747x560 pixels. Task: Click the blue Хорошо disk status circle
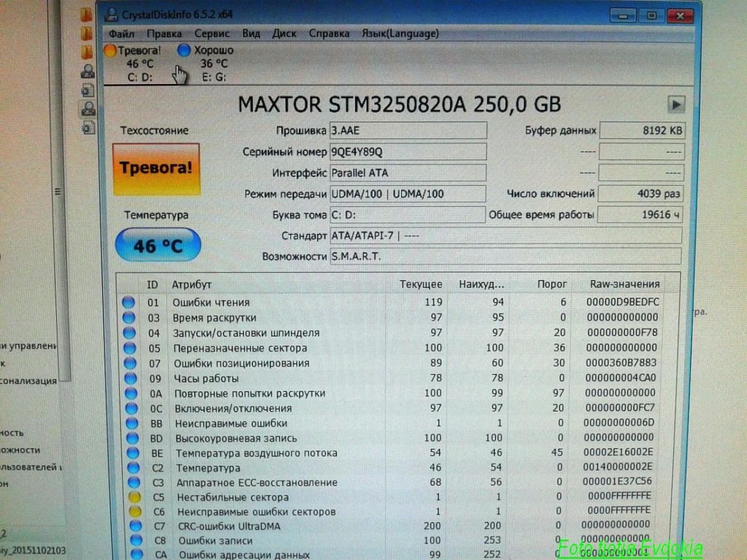[x=184, y=51]
